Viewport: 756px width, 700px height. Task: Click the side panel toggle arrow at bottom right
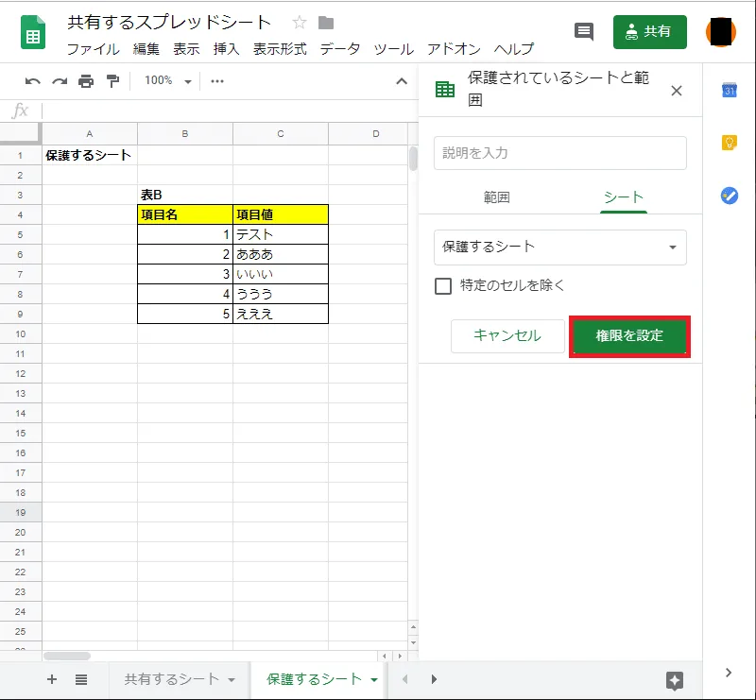coord(729,673)
